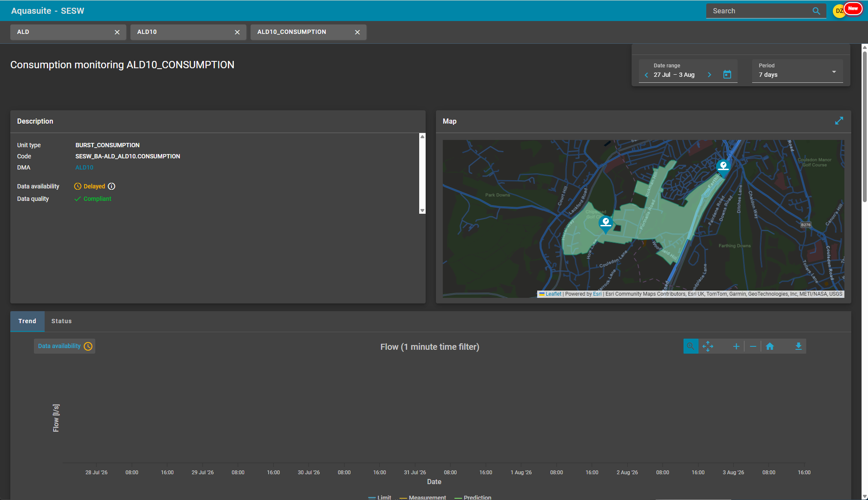868x500 pixels.
Task: Click the Aquasuite - SESW title
Action: (x=48, y=11)
